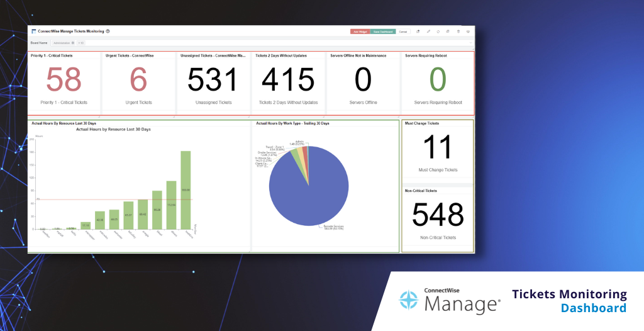The height and width of the screenshot is (331, 644).
Task: Select 'Servers Offline Not in Maintenance' header
Action: tap(358, 55)
